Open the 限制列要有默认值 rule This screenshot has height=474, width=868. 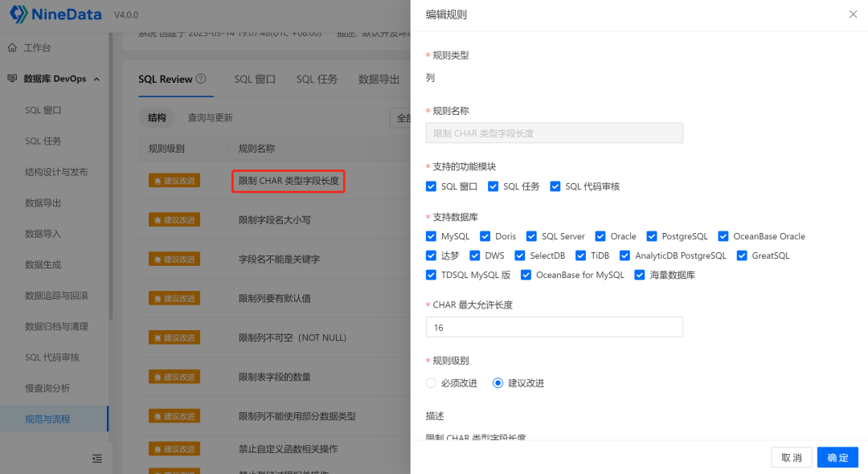(x=275, y=299)
